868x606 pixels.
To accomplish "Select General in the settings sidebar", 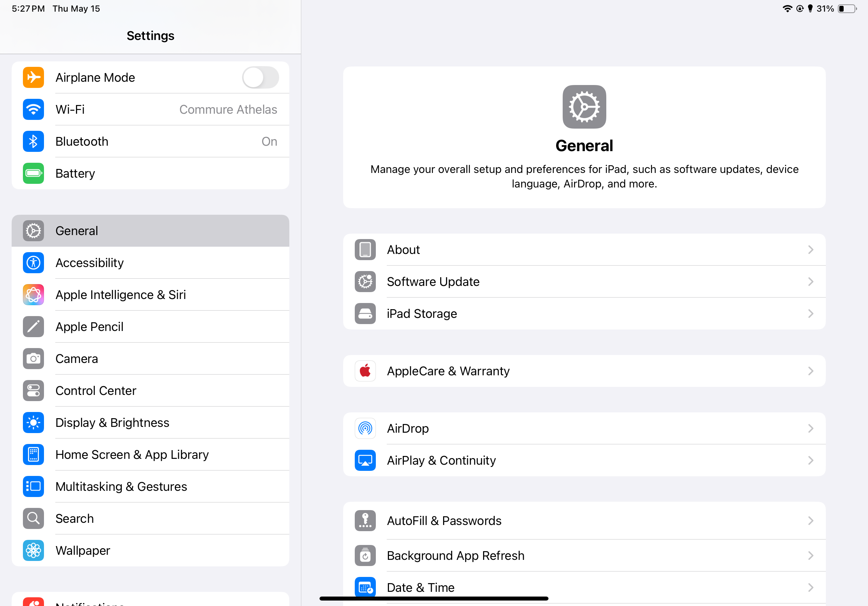I will click(150, 231).
